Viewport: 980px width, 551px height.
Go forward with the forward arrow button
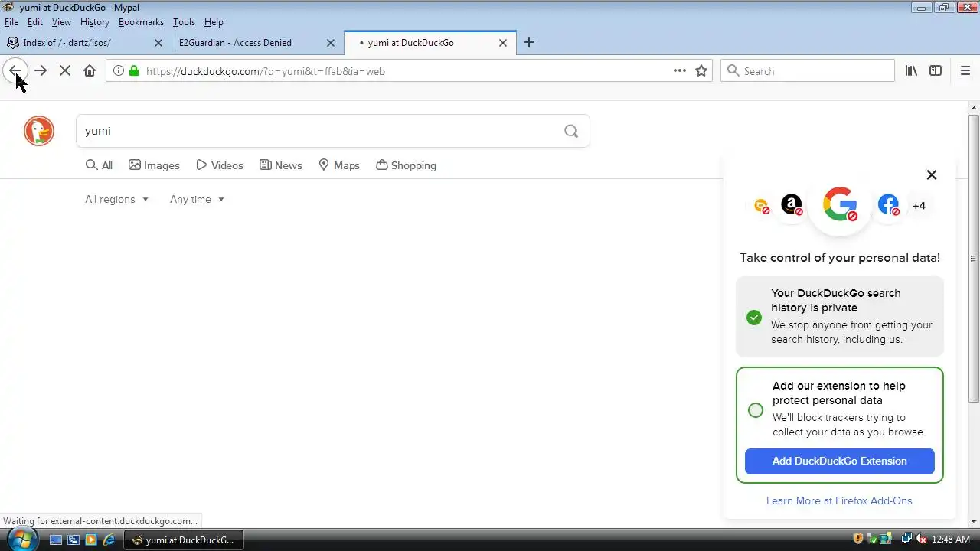click(41, 70)
